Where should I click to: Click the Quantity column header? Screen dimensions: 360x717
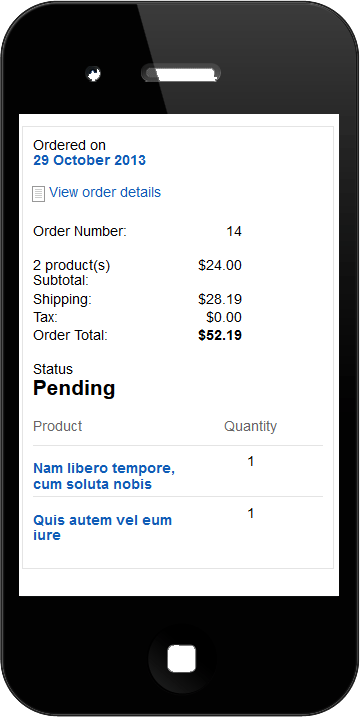[x=250, y=426]
